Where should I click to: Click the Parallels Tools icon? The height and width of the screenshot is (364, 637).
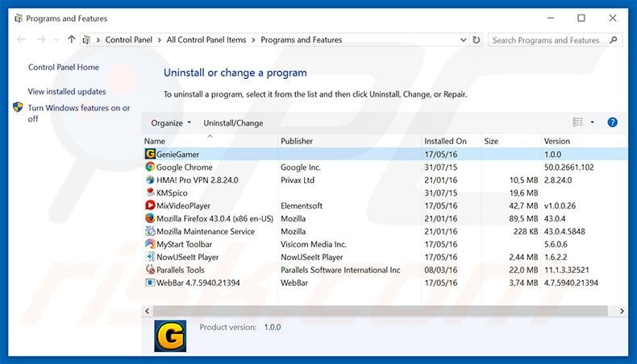[x=150, y=270]
